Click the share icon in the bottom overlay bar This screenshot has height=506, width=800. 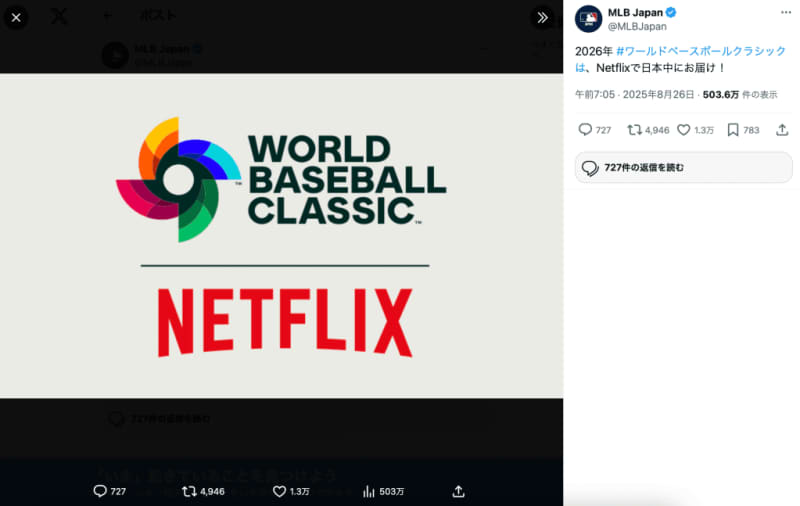point(458,491)
